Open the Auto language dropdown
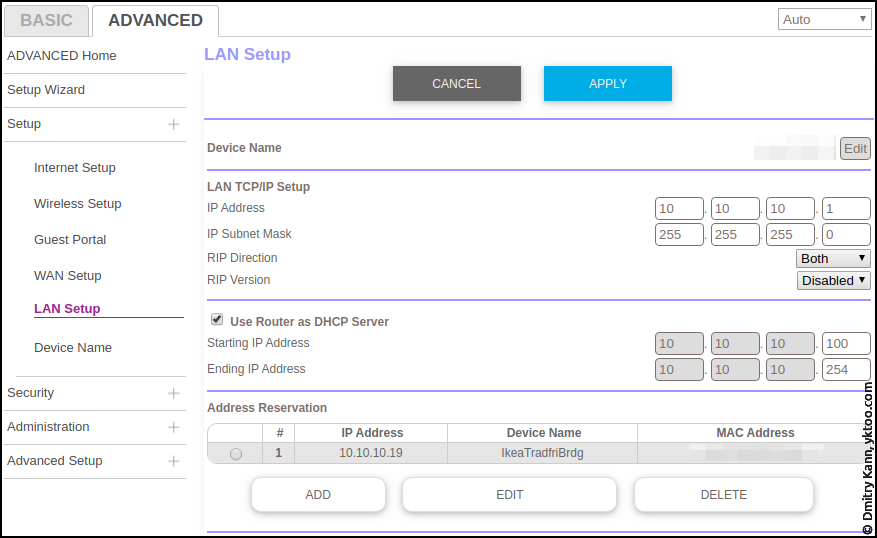Viewport: 877px width, 538px height. point(824,20)
